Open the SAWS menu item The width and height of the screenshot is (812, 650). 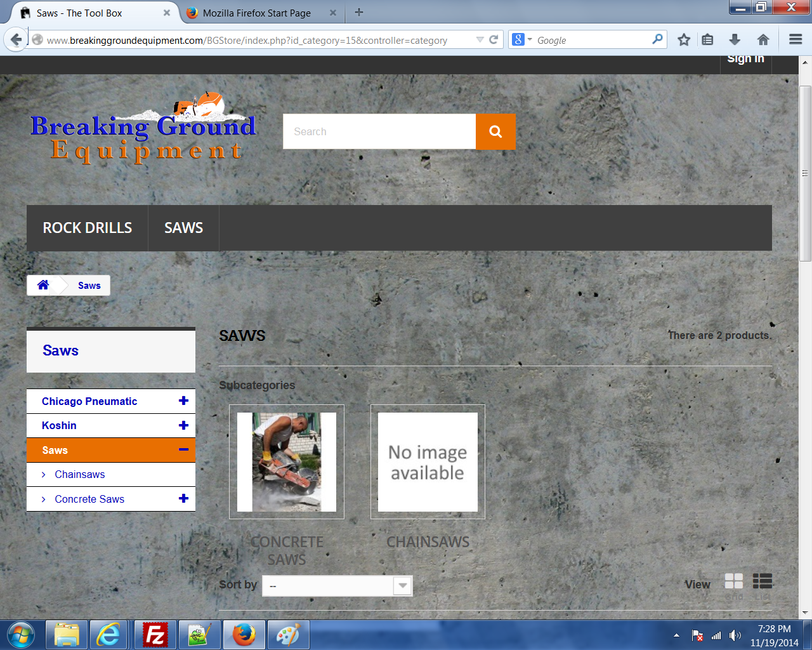point(184,228)
